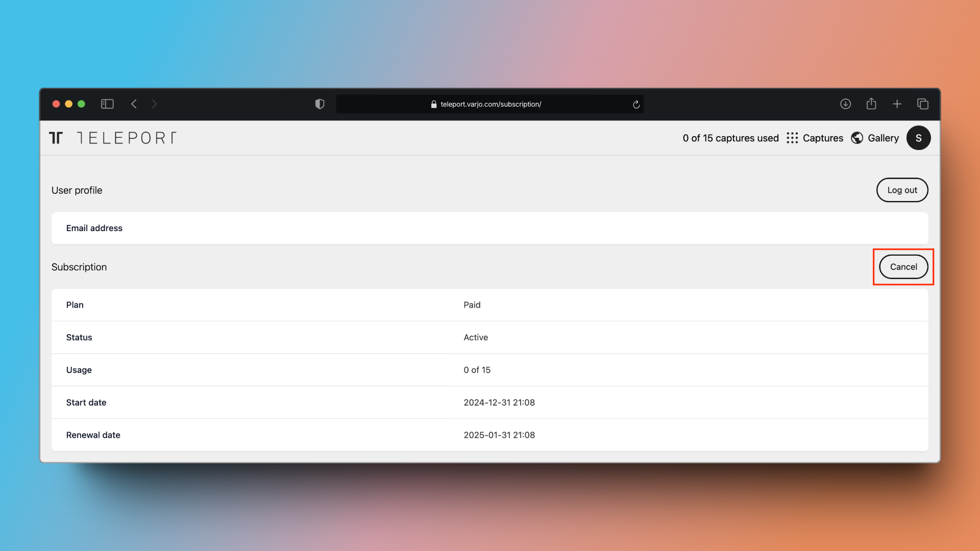Reload the page with the refresh icon

click(636, 105)
